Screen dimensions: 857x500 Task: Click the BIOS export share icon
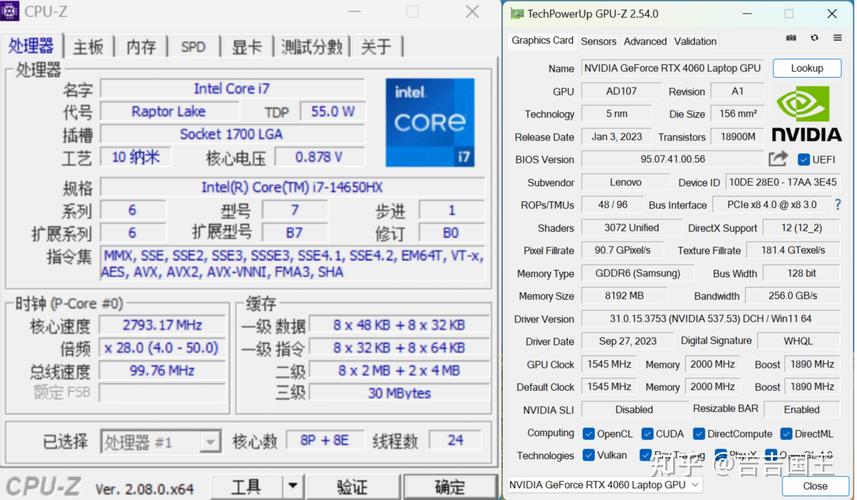(x=778, y=158)
